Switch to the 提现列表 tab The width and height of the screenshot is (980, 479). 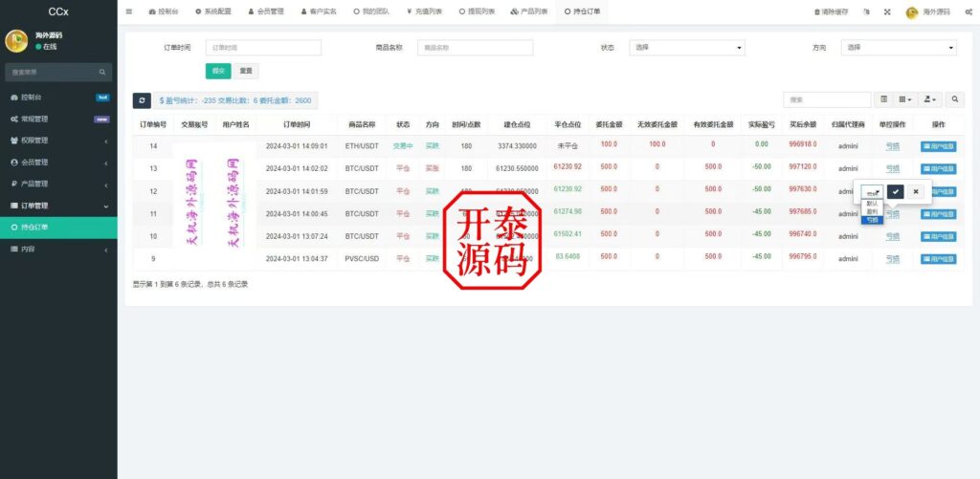[477, 11]
